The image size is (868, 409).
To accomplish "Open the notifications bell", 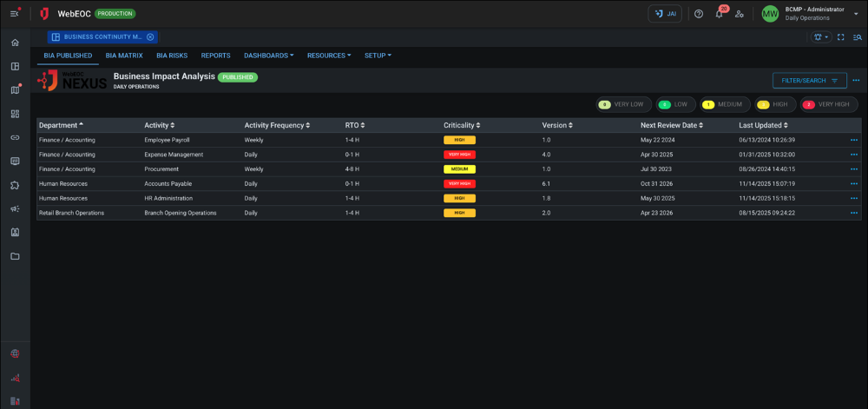I will 719,14.
